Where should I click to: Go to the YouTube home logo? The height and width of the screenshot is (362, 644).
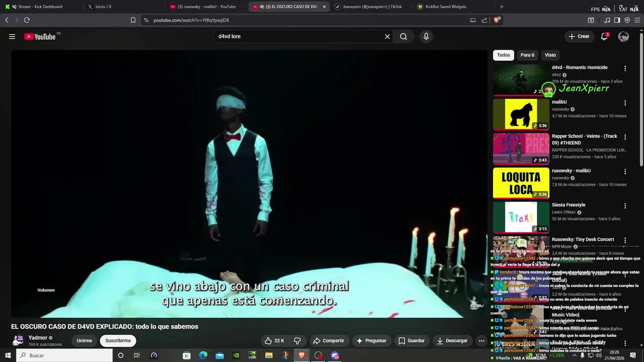point(40,37)
